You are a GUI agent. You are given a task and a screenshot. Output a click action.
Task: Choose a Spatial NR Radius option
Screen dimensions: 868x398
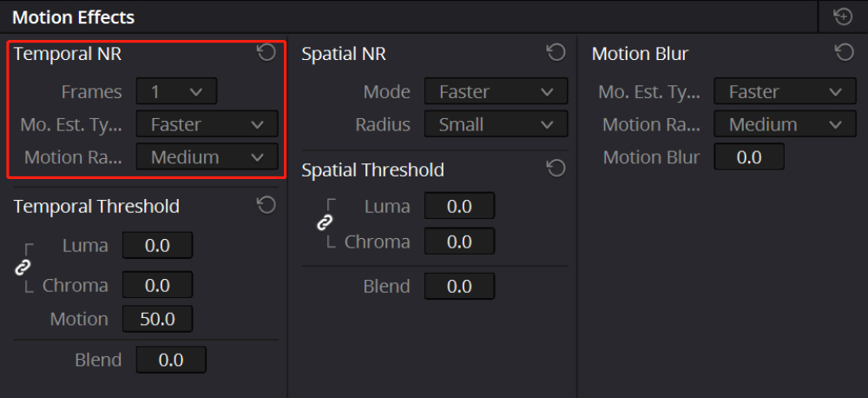pyautogui.click(x=496, y=124)
